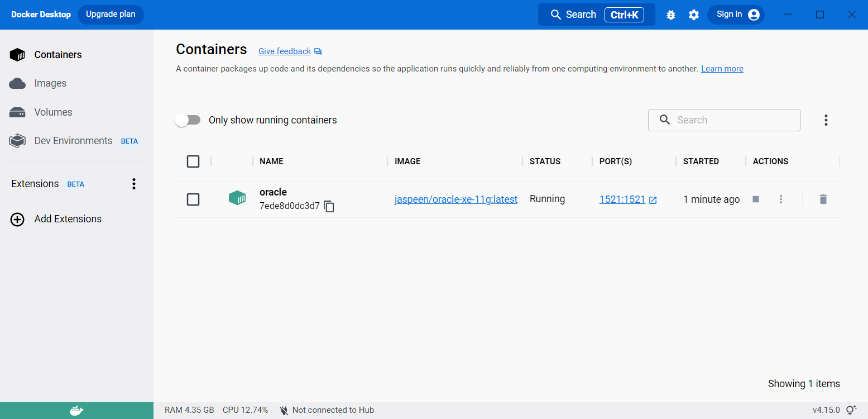The width and height of the screenshot is (868, 419).
Task: Click the oracle container cube icon
Action: point(237,198)
